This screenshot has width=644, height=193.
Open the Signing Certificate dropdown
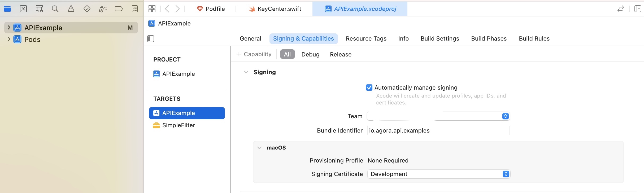(439, 174)
